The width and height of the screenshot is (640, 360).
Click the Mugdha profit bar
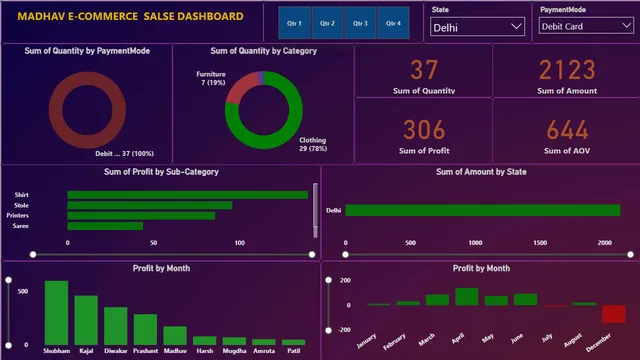pos(234,341)
